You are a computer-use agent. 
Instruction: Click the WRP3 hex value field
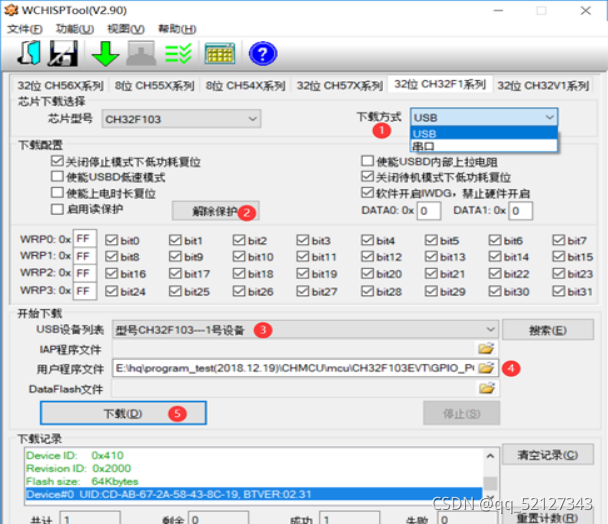click(85, 291)
